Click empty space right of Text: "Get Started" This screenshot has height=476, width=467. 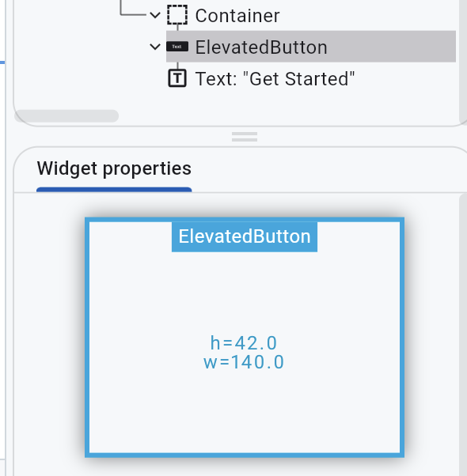point(405,78)
